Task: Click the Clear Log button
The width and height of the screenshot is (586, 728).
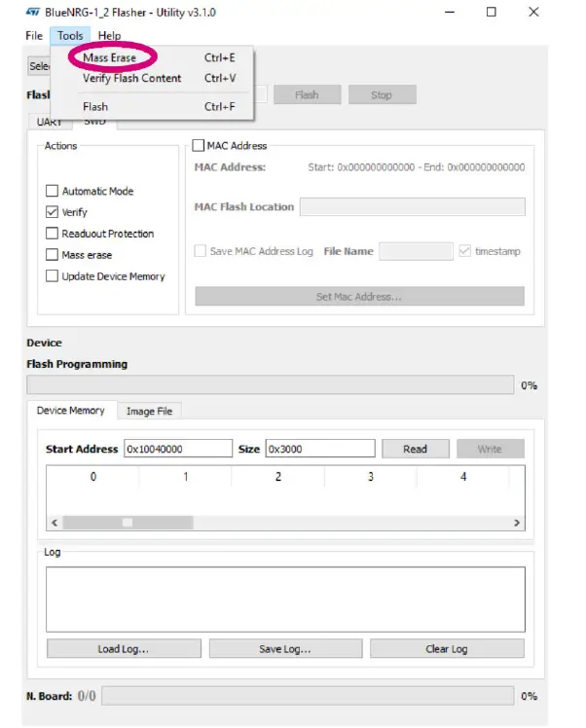Action: [447, 648]
